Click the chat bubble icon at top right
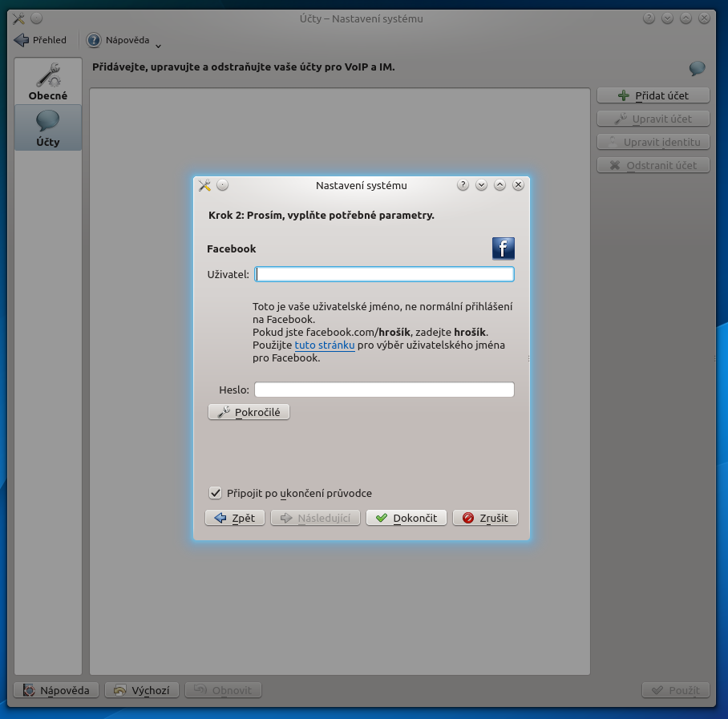 click(x=697, y=69)
